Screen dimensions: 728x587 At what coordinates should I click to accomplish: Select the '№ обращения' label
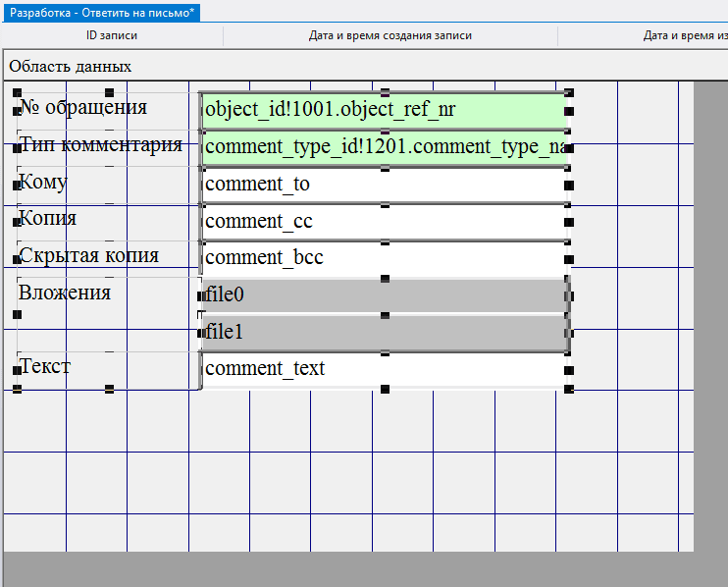84,107
